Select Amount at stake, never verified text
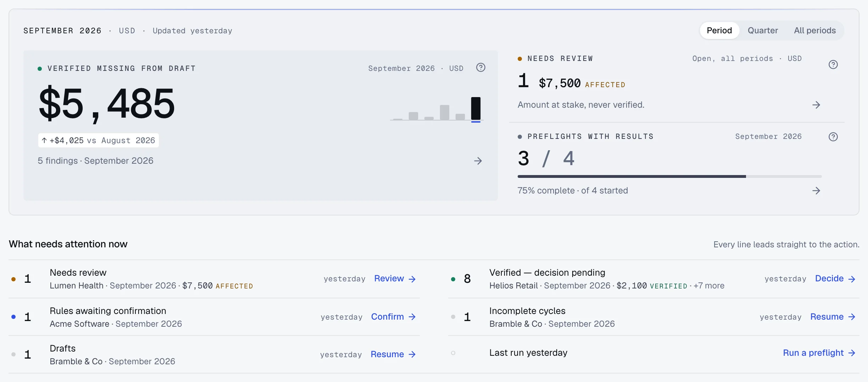The height and width of the screenshot is (382, 868). pos(581,105)
